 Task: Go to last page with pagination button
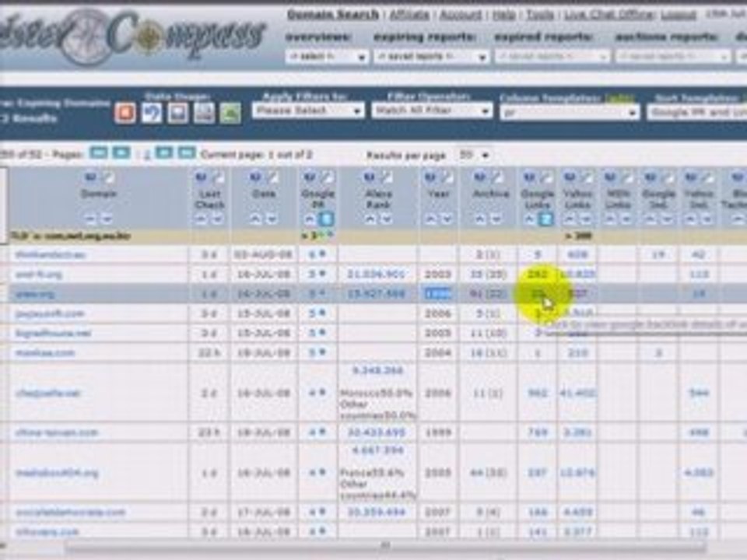tap(187, 153)
